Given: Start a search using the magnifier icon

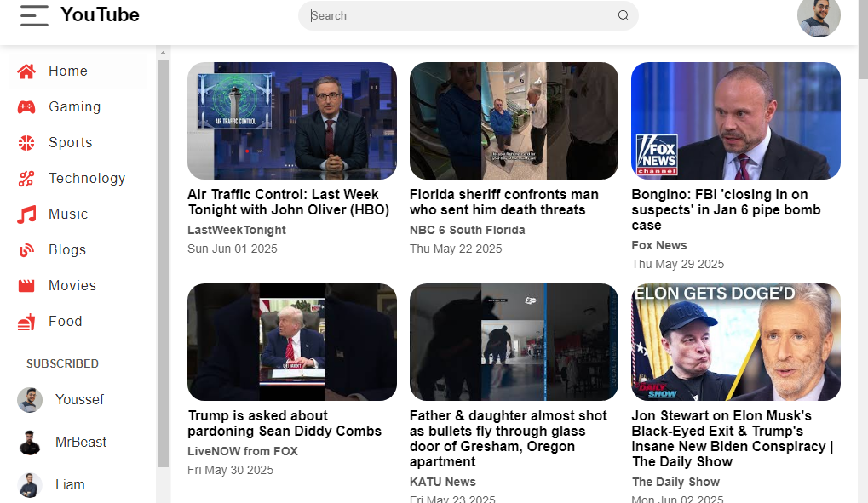Looking at the screenshot, I should tap(624, 15).
